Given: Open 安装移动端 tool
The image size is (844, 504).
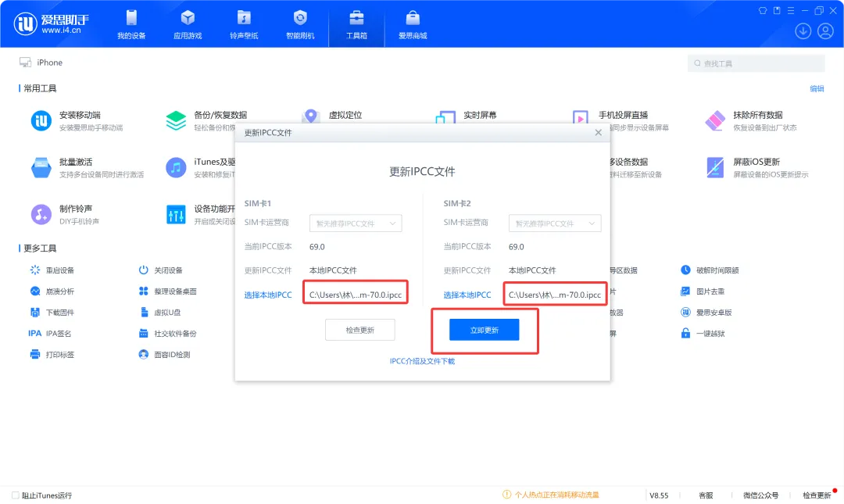Looking at the screenshot, I should click(x=77, y=120).
